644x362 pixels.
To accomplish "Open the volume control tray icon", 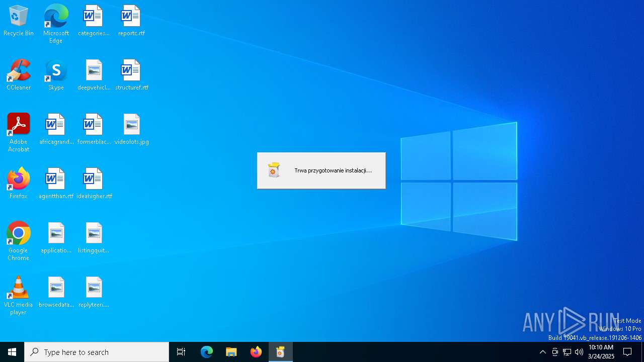I will pos(579,352).
